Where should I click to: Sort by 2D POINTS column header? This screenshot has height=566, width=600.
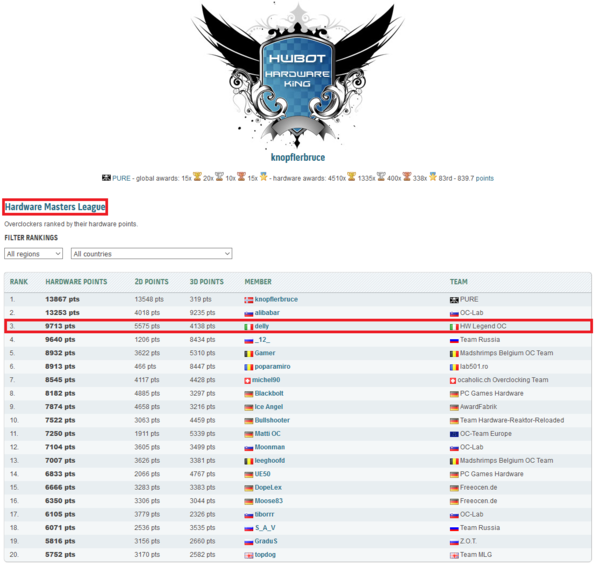(x=152, y=282)
